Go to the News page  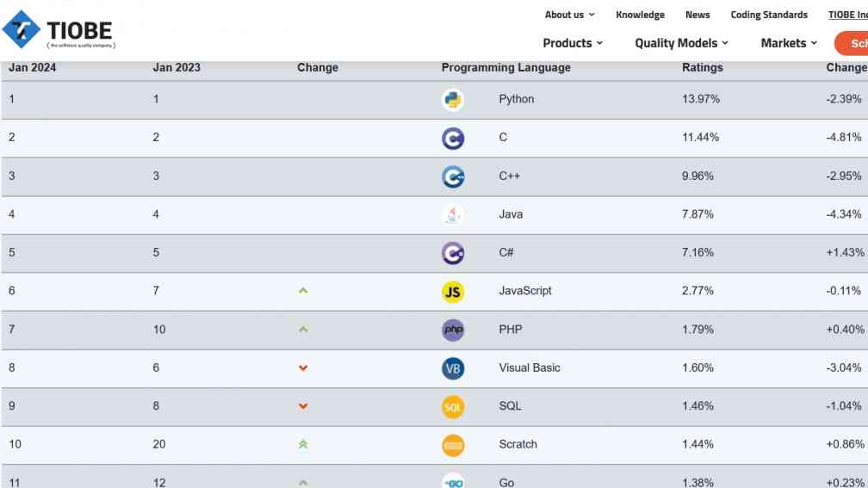coord(697,15)
